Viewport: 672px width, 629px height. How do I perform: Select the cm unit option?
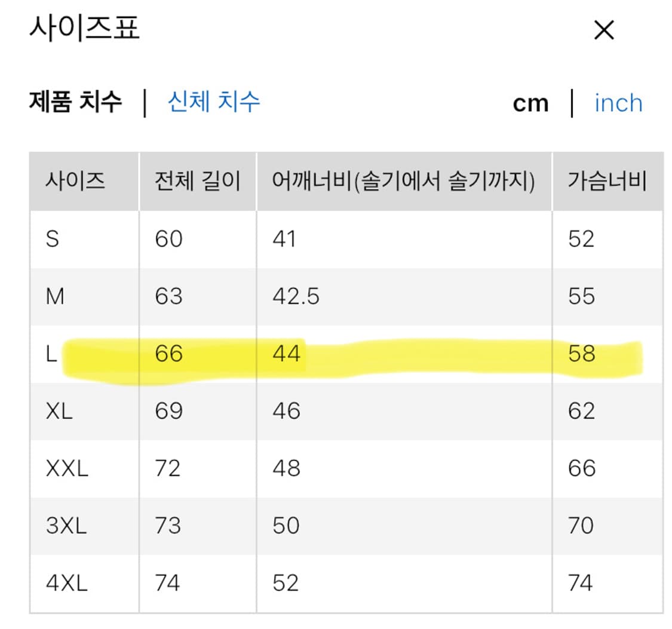(530, 103)
